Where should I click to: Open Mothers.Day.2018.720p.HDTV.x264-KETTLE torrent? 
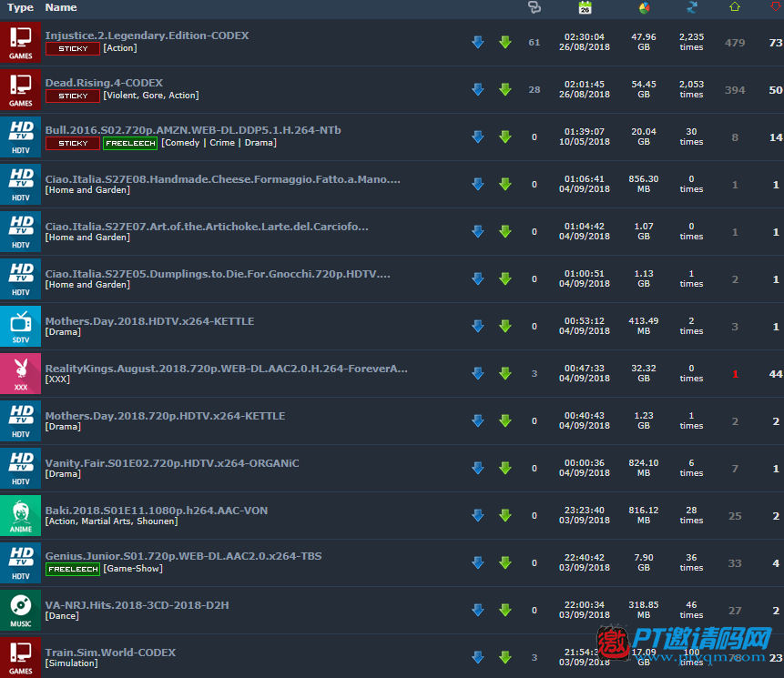[165, 416]
